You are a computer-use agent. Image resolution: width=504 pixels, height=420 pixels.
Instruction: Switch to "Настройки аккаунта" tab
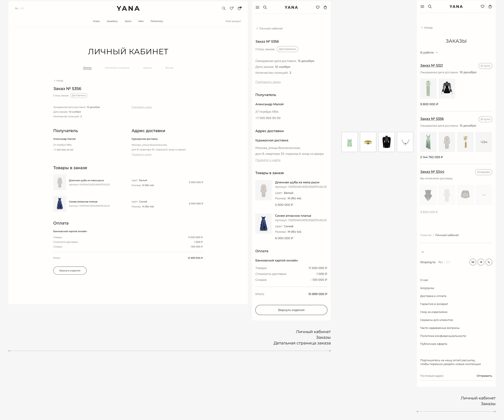pyautogui.click(x=117, y=68)
